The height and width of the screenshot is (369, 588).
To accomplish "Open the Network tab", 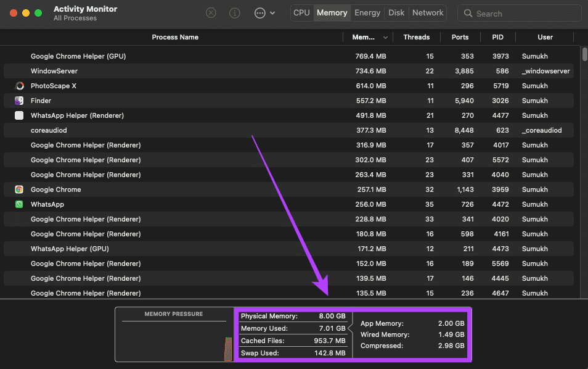I will coord(428,13).
